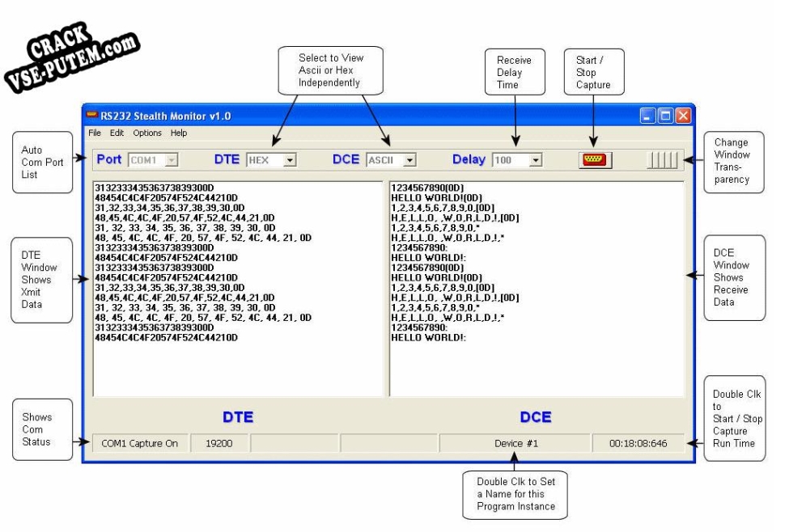The height and width of the screenshot is (532, 789).
Task: Click the 19200 baud rate status field
Action: (218, 444)
